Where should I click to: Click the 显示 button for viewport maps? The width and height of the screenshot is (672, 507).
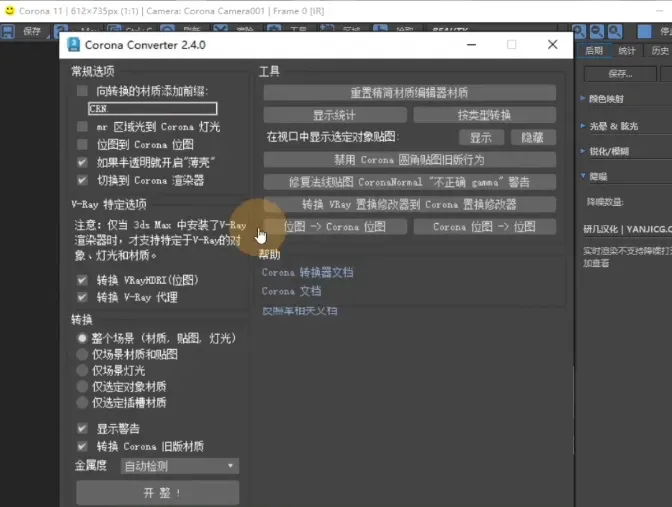tap(481, 138)
